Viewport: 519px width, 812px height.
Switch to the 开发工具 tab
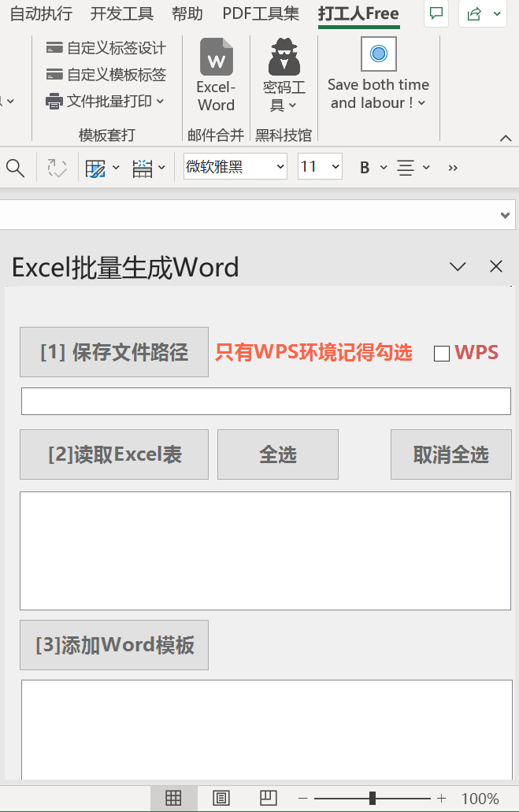coord(122,13)
